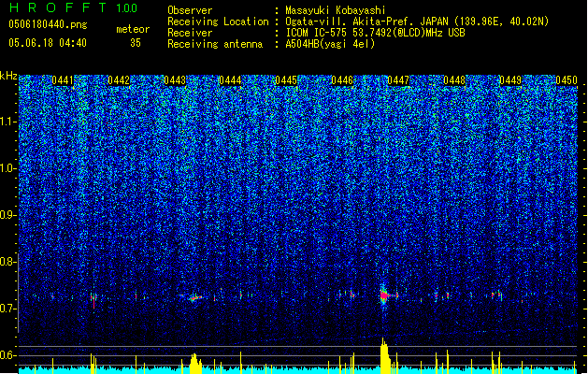Click the ICOM IC-575 receiver text
The image size is (588, 374).
375,33
